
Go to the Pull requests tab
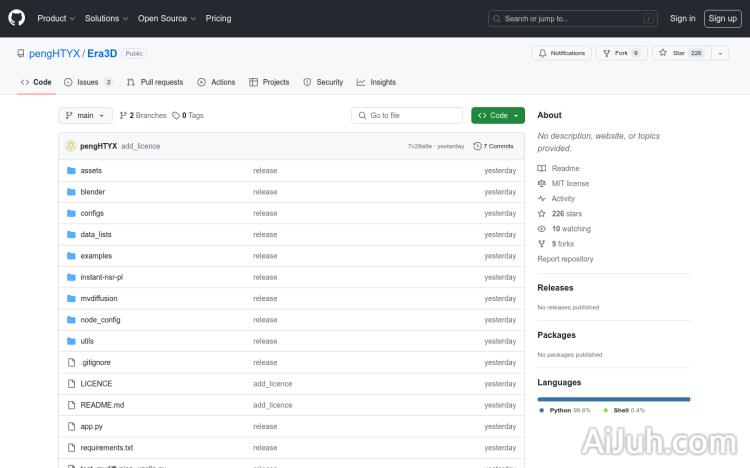pos(155,82)
